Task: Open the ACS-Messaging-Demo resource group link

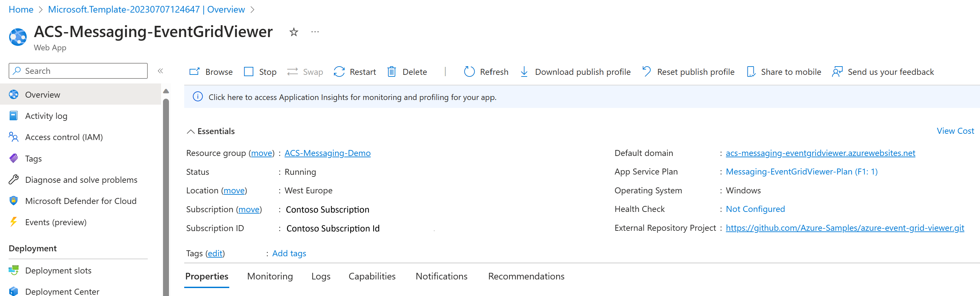Action: [327, 153]
